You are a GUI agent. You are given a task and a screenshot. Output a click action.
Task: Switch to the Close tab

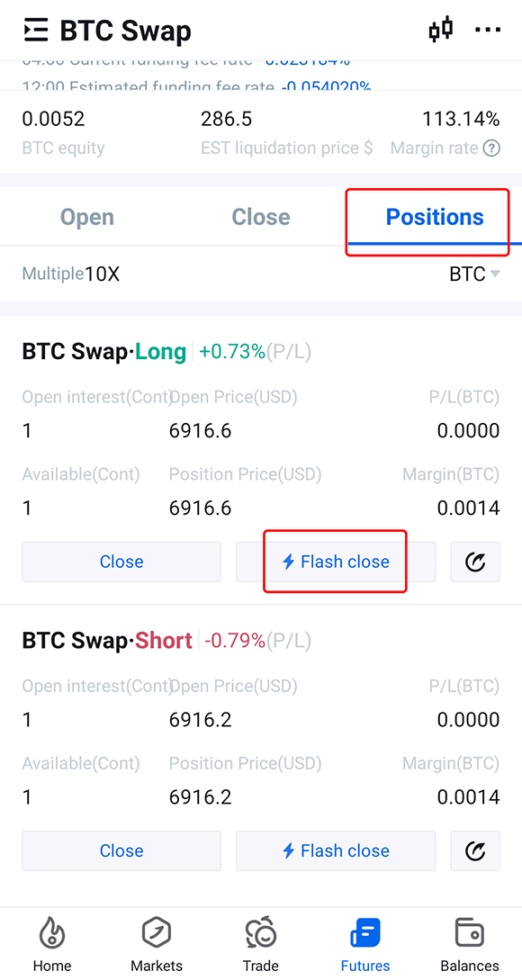[x=261, y=217]
